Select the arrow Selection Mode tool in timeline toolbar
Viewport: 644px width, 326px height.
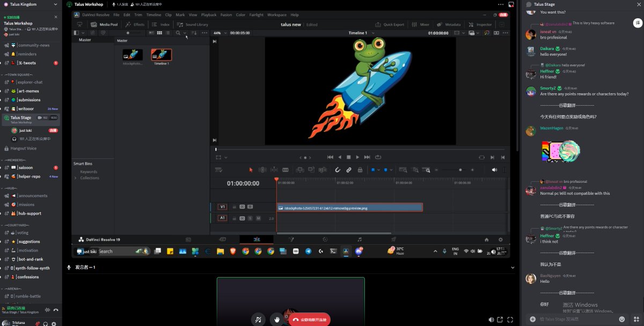251,170
